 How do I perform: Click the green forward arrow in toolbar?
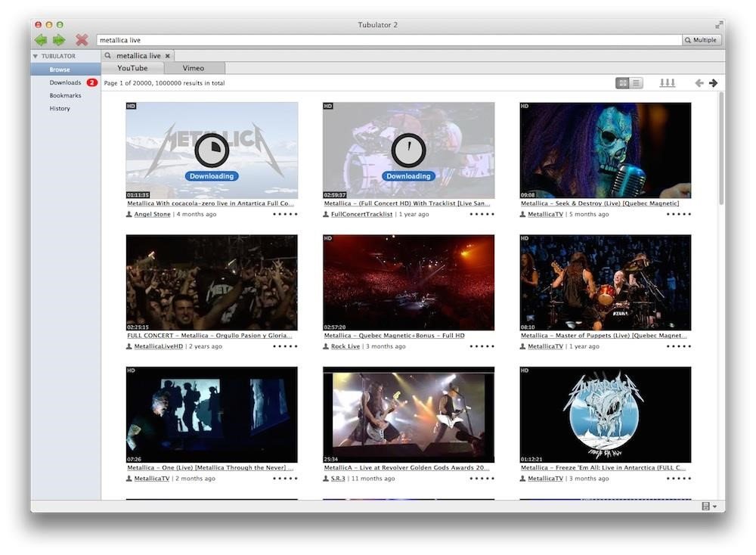coord(59,40)
